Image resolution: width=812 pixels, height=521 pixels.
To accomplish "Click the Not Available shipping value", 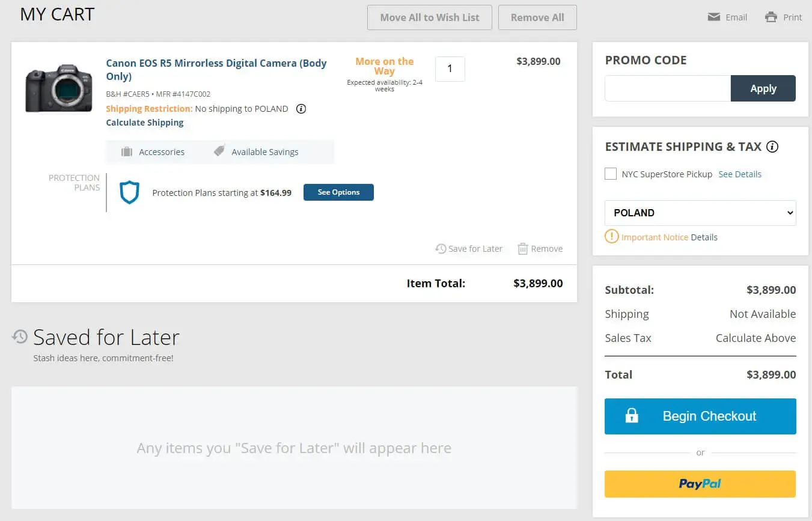I will pos(763,314).
